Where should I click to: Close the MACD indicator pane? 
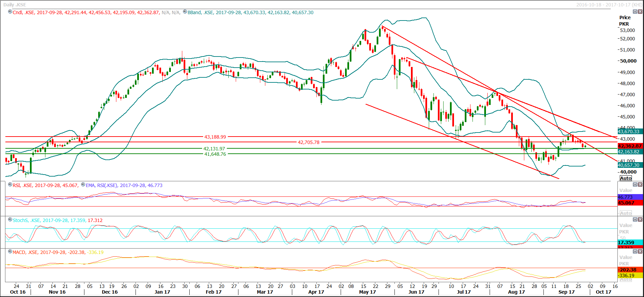[640, 251]
